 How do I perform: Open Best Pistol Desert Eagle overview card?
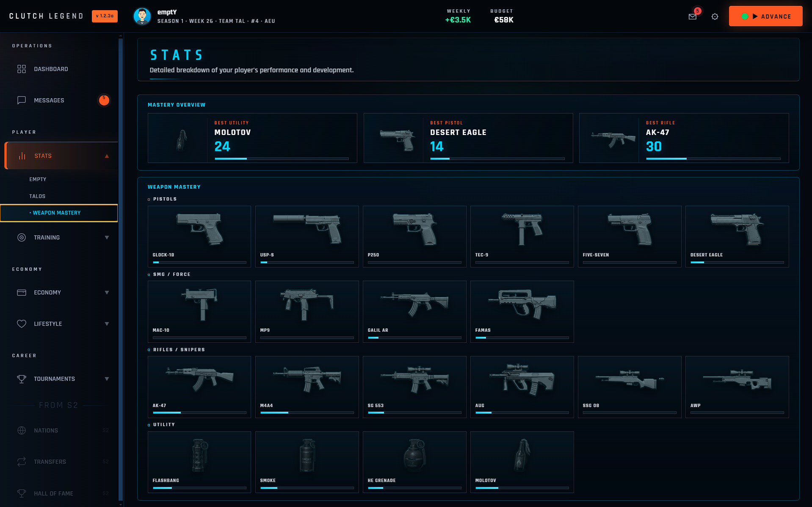[x=468, y=138]
